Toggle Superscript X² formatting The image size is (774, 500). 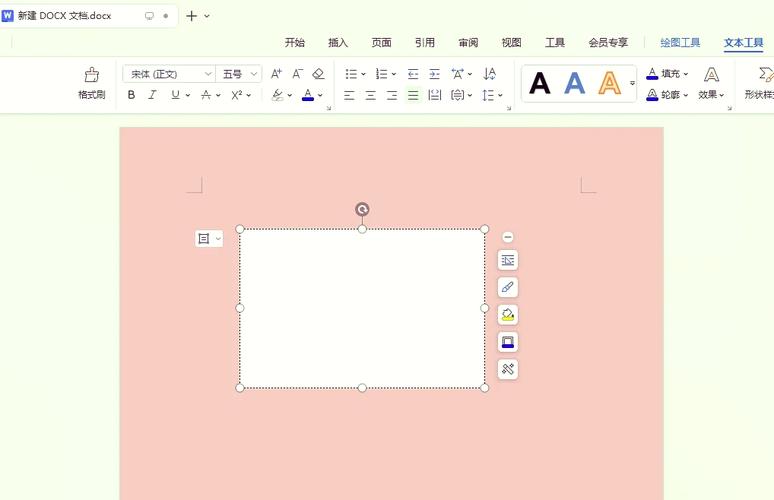pos(237,95)
